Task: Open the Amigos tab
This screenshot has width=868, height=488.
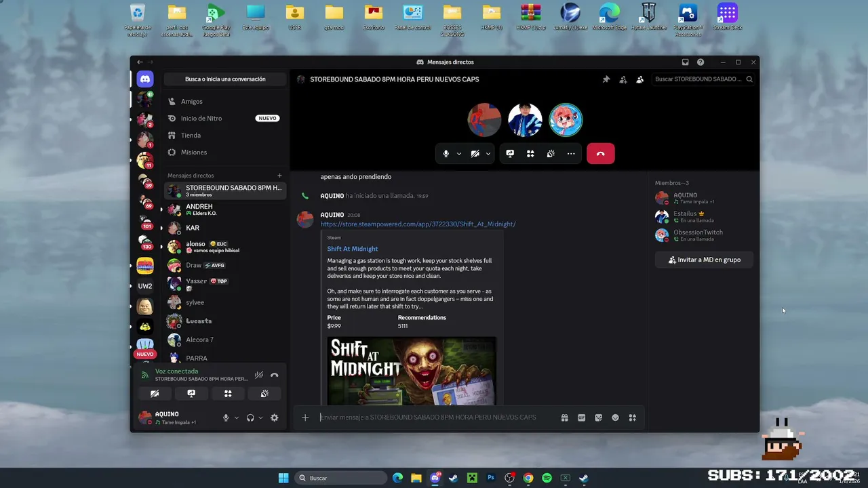Action: [x=225, y=102]
